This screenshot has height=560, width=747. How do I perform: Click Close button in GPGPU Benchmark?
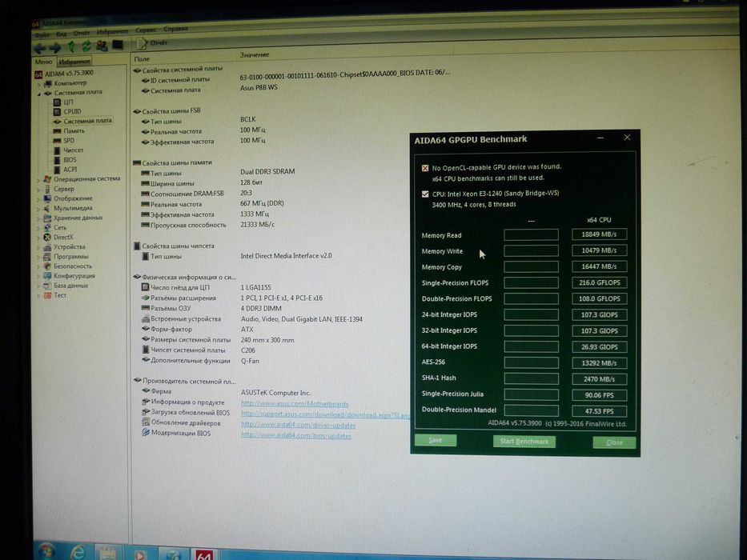614,442
